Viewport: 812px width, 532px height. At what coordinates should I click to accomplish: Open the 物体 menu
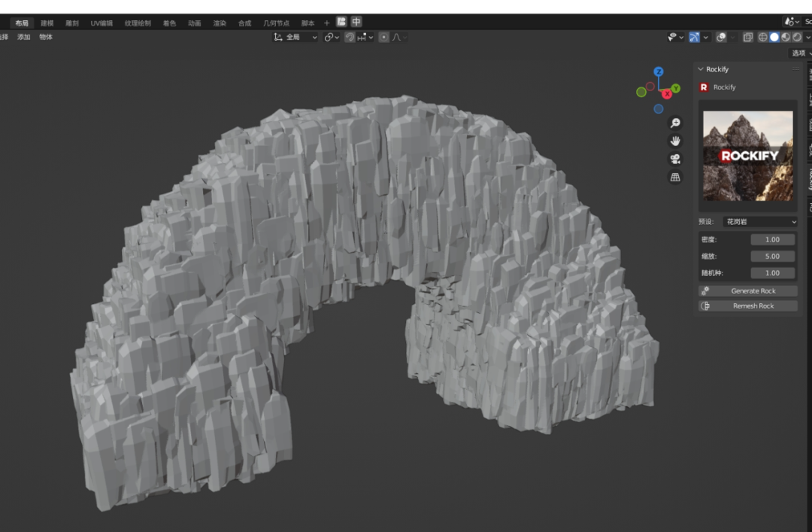[x=46, y=37]
